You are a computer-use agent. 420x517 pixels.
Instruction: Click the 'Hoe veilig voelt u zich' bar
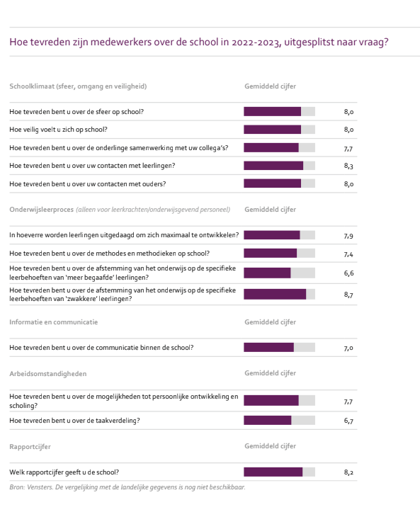[x=279, y=129]
